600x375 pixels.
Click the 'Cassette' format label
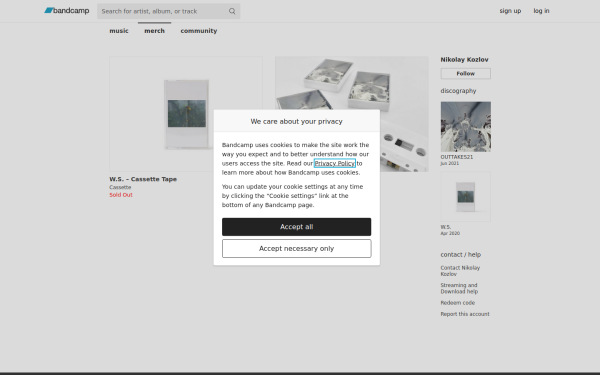pyautogui.click(x=120, y=187)
